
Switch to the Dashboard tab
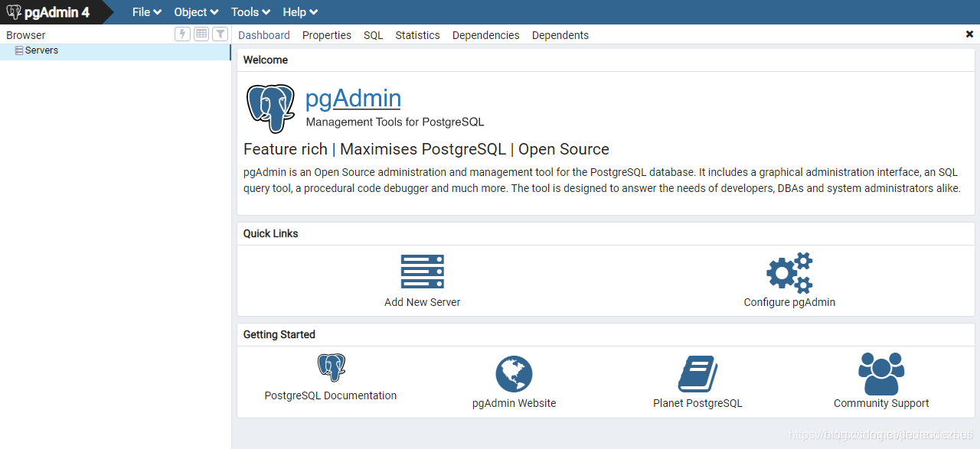264,35
